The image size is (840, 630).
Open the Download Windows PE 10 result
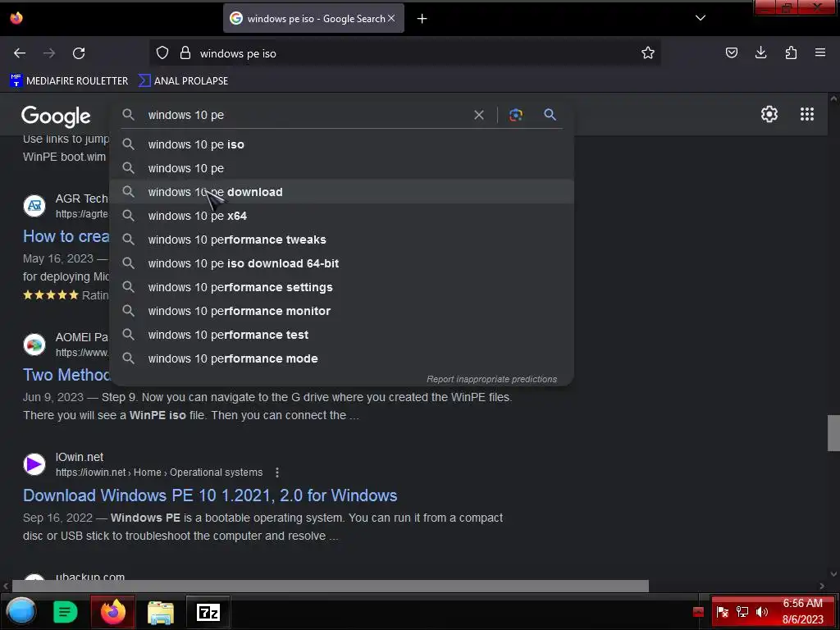(210, 495)
